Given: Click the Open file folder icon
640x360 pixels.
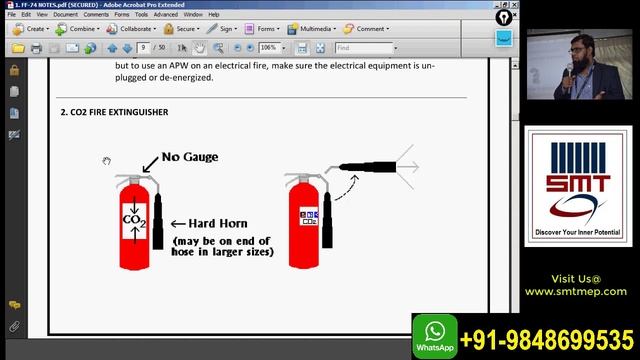Looking at the screenshot, I should tap(18, 48).
